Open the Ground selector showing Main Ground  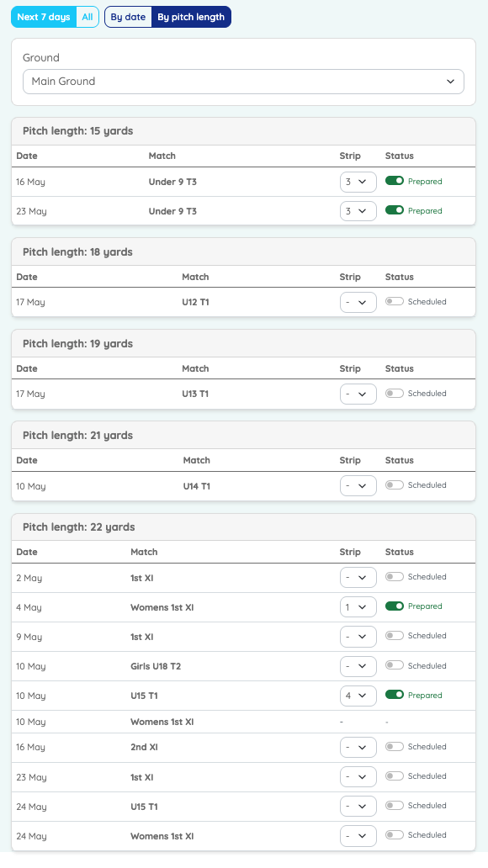[243, 81]
